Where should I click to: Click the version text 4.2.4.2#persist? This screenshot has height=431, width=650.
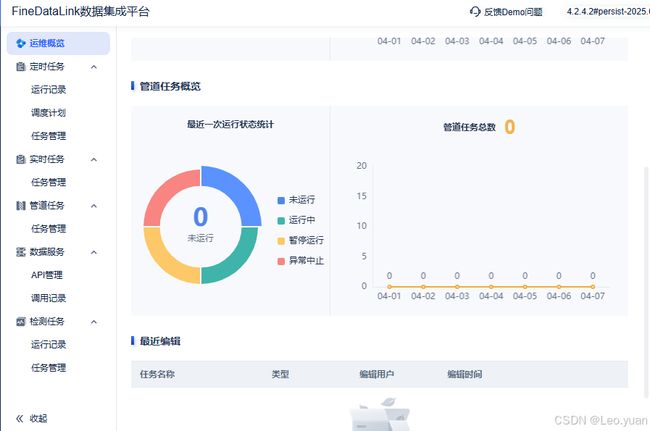tap(608, 12)
